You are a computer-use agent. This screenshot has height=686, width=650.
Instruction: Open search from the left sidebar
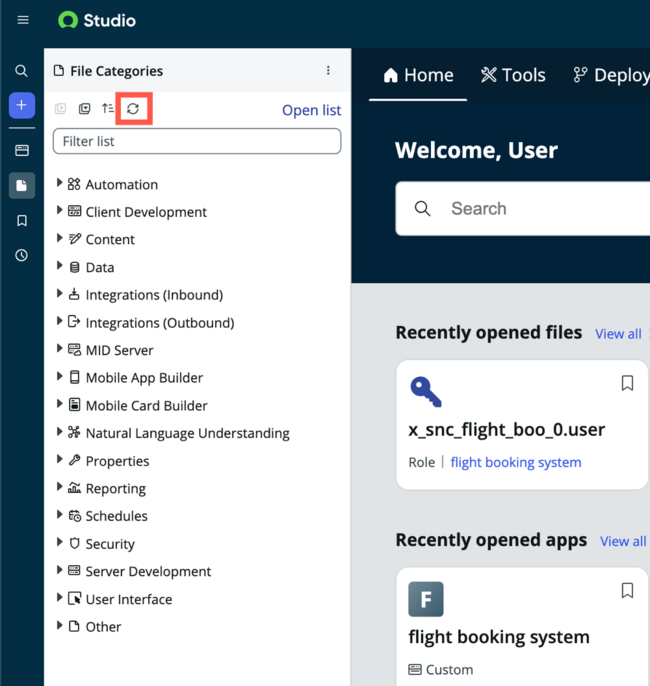point(21,70)
